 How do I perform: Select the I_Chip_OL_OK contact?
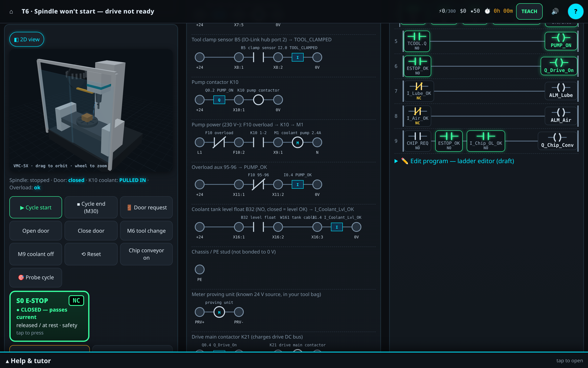pyautogui.click(x=486, y=141)
